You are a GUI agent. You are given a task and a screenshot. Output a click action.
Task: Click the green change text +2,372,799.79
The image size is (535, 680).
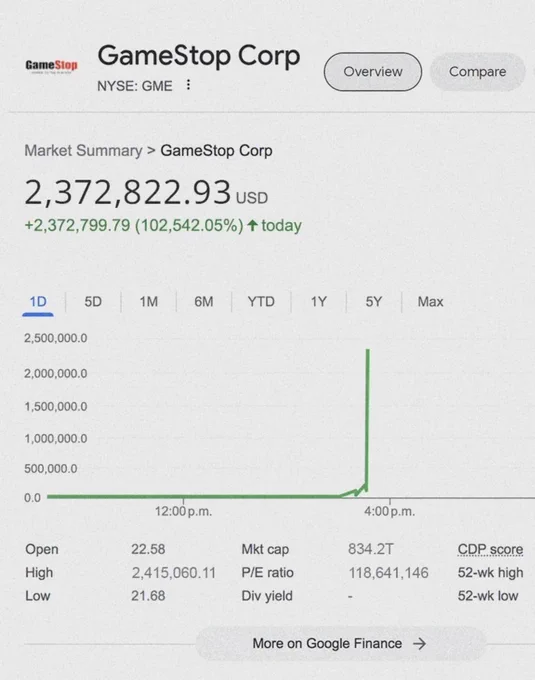[x=77, y=226]
